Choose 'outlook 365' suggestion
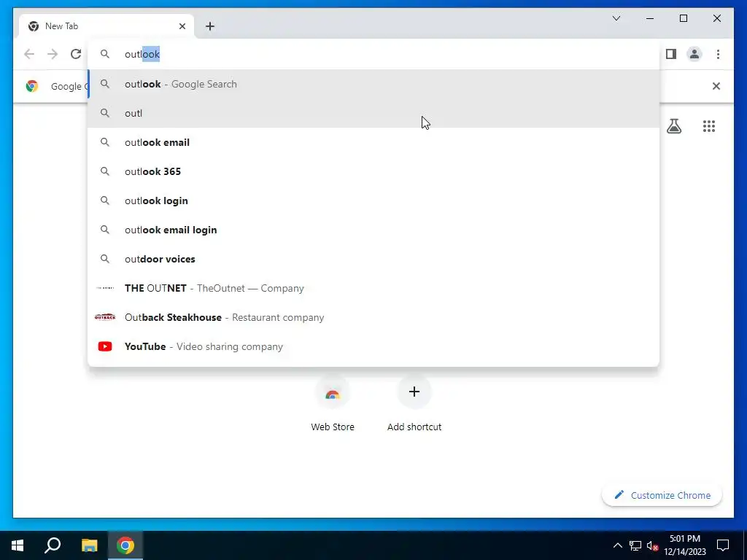The height and width of the screenshot is (560, 747). [x=374, y=171]
